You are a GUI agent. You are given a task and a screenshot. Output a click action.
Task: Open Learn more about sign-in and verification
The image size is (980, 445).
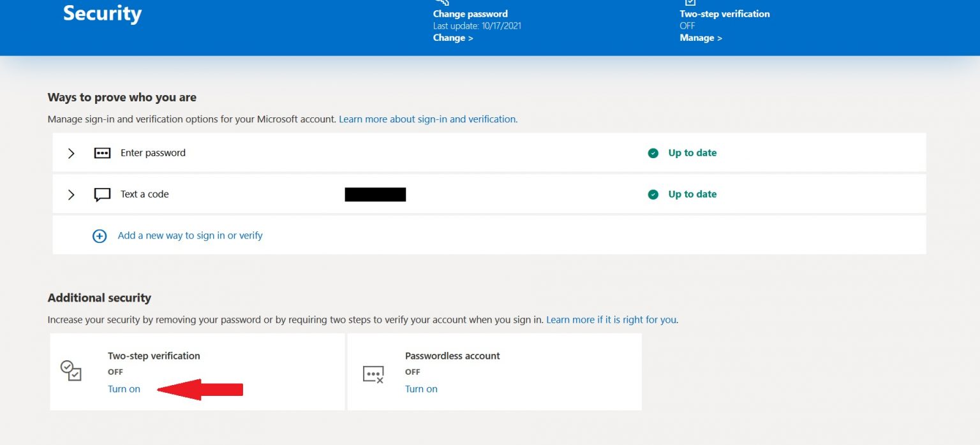coord(427,119)
